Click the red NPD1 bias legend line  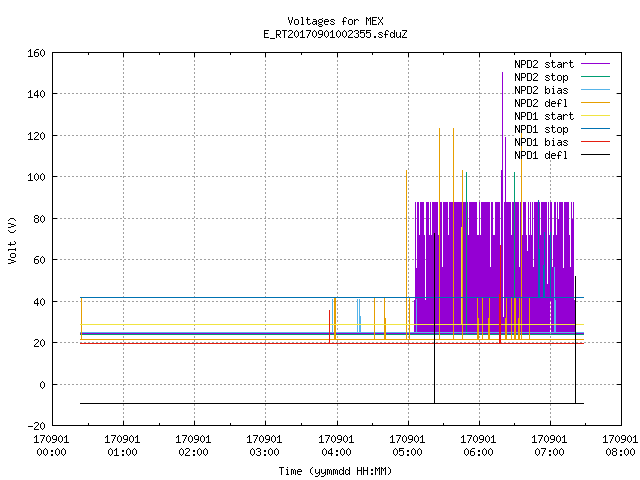(x=596, y=142)
